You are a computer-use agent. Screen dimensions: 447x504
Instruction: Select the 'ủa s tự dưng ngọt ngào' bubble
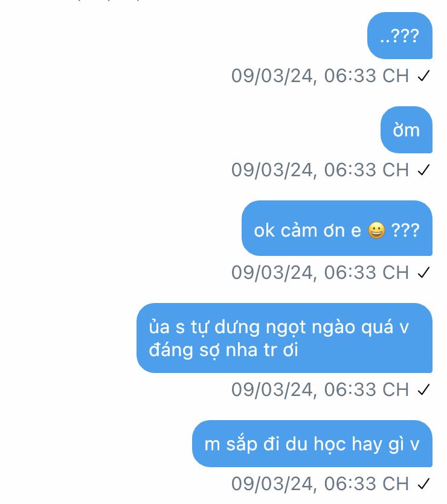pos(285,338)
